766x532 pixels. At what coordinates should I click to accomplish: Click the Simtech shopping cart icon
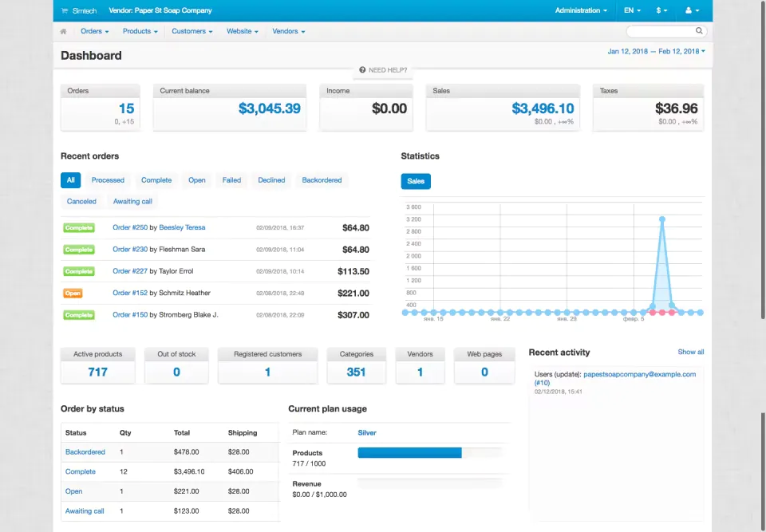tap(65, 11)
